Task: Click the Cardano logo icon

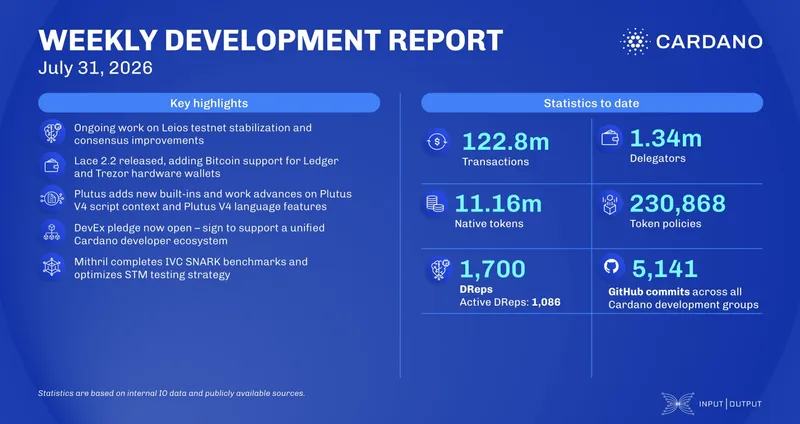Action: click(635, 41)
